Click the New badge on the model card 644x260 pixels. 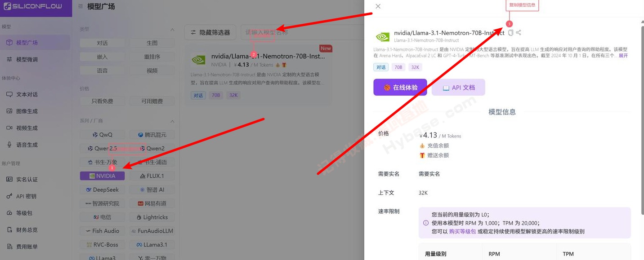pos(326,48)
